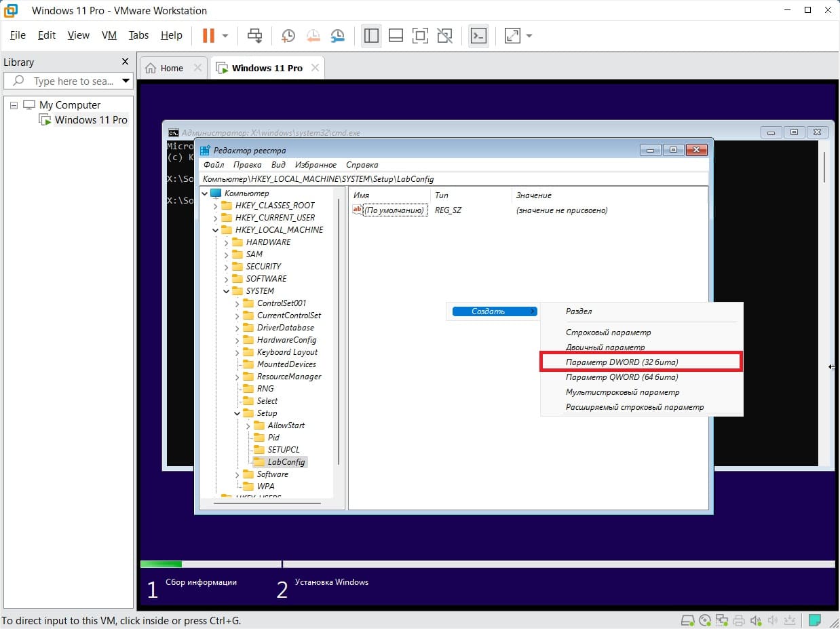Click the active sound card status icon
Screen dimensions: 840x629
(755, 620)
